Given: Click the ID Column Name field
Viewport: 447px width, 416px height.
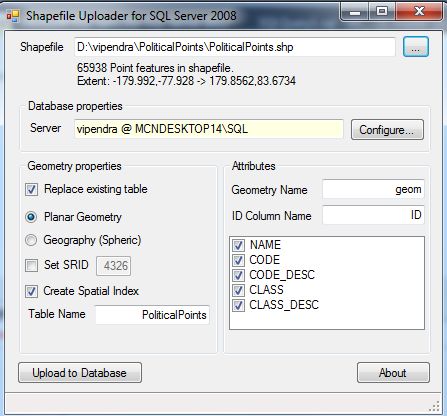Looking at the screenshot, I should (x=373, y=215).
